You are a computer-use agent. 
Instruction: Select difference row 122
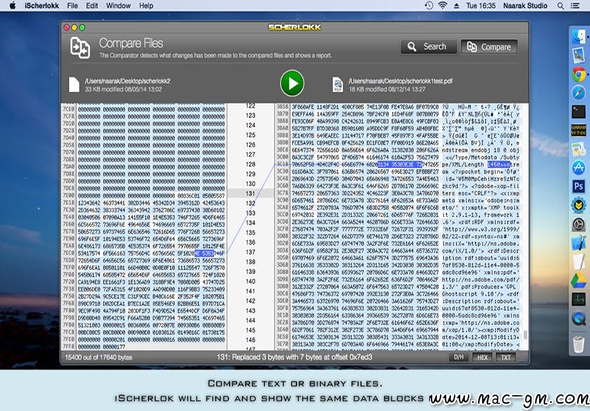251,106
